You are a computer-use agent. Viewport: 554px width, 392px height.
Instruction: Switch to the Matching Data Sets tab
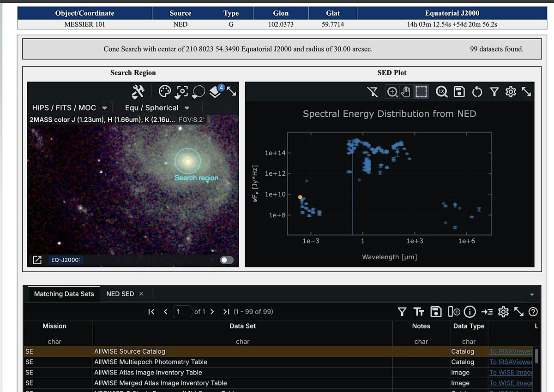(x=64, y=294)
